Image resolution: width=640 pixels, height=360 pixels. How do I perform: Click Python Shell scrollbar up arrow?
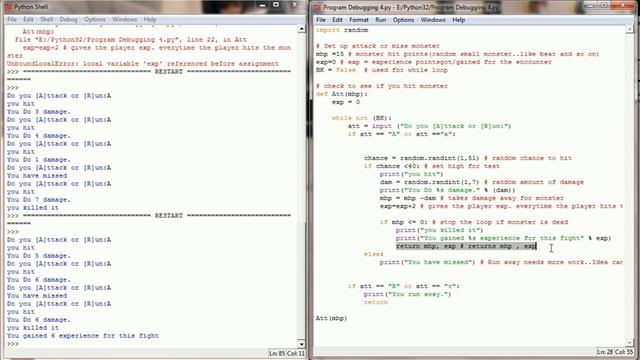coord(301,29)
